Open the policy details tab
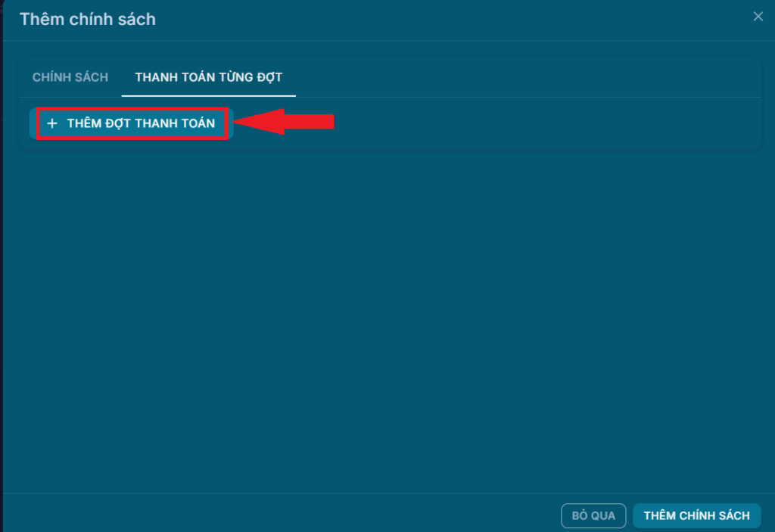775x532 pixels. 70,77
